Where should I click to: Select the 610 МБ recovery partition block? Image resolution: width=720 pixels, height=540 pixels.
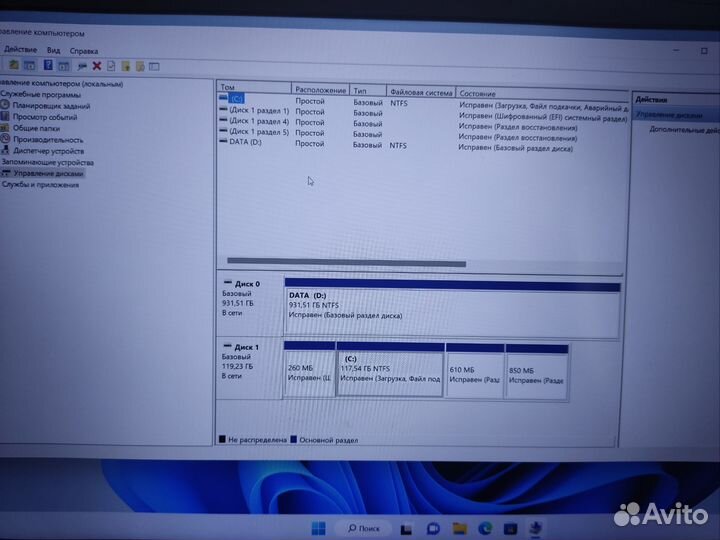474,372
